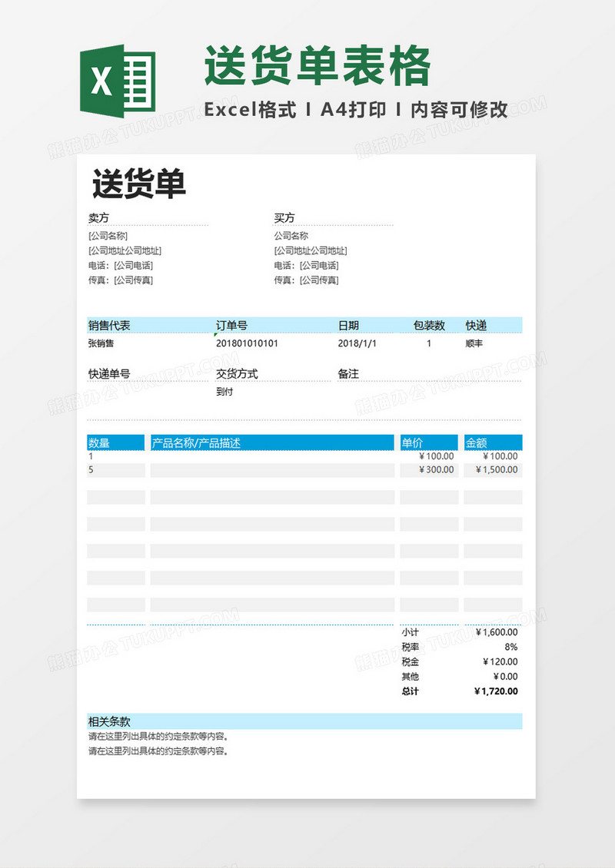Click the green Excel logo icon
The image size is (615, 868).
pyautogui.click(x=118, y=81)
